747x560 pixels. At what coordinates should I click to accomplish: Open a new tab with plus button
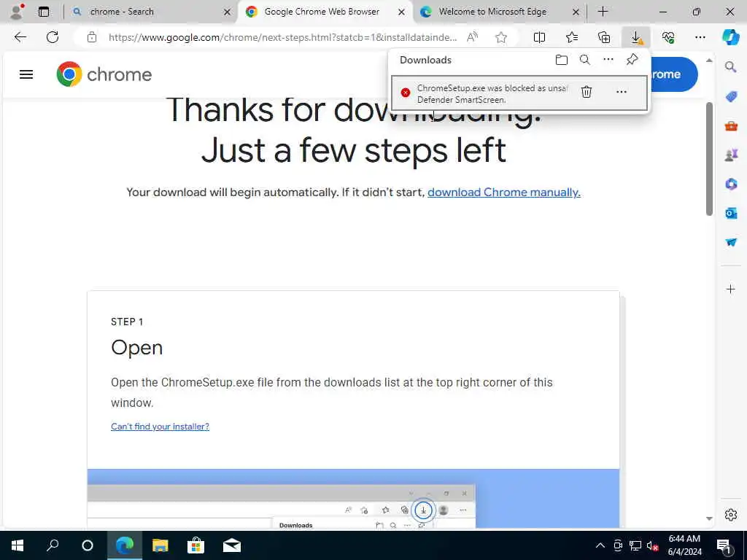[x=603, y=12]
